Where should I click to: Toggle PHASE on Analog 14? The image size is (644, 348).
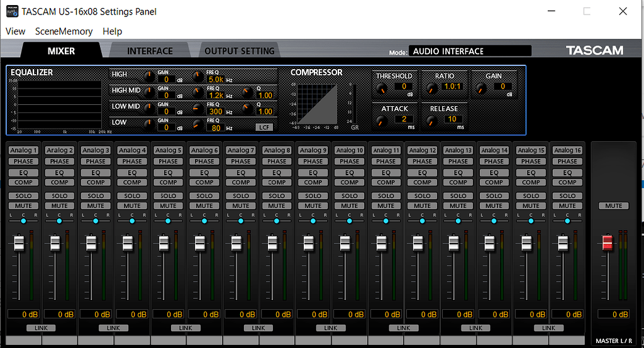[x=494, y=161]
